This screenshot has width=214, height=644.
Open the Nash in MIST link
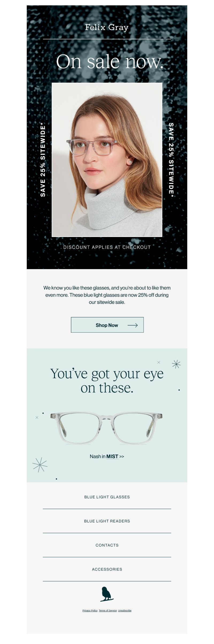point(107,456)
